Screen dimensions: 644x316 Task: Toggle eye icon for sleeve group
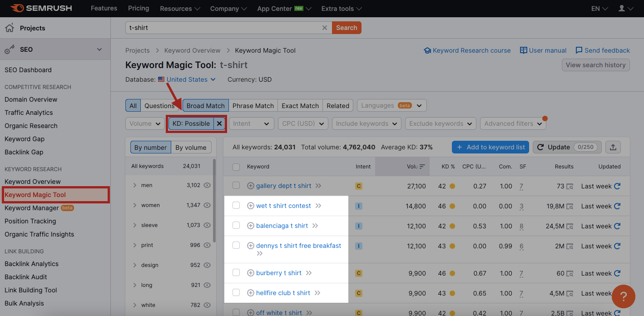(x=208, y=225)
